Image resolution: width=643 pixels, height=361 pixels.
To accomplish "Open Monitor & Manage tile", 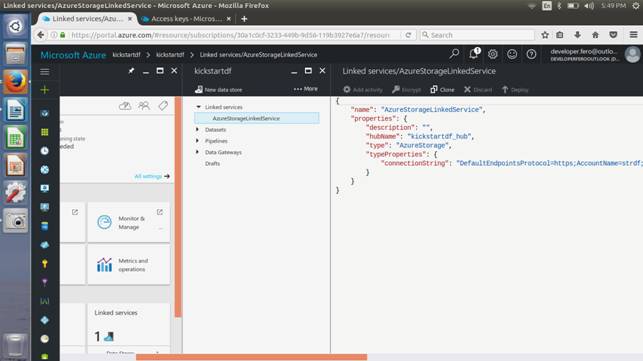I will (x=129, y=222).
